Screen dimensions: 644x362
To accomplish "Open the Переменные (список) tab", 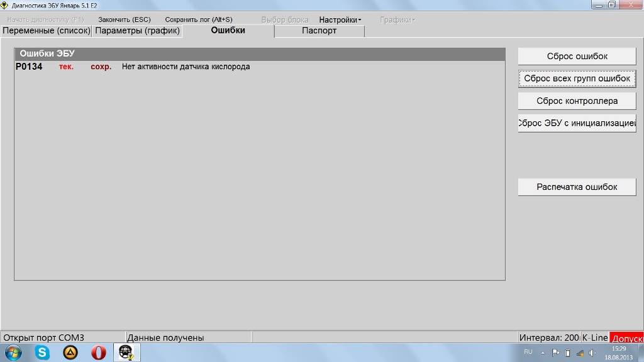I will [47, 31].
